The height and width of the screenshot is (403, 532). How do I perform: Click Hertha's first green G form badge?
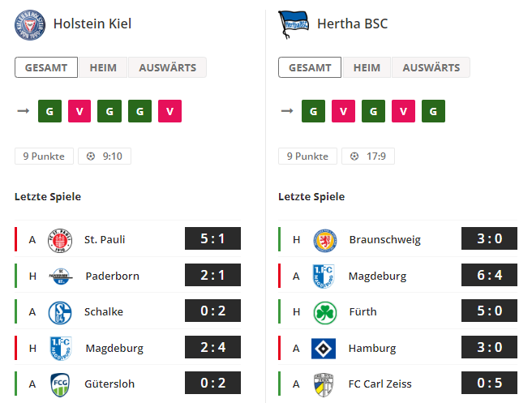313,111
